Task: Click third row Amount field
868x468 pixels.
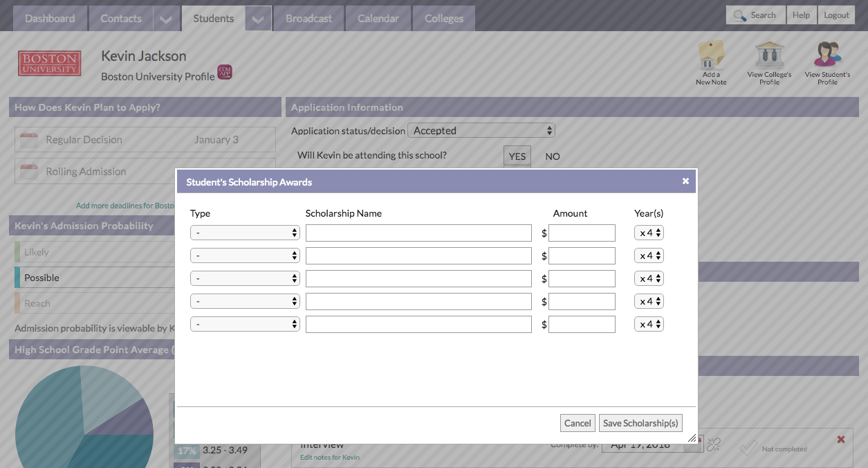Action: click(x=582, y=279)
